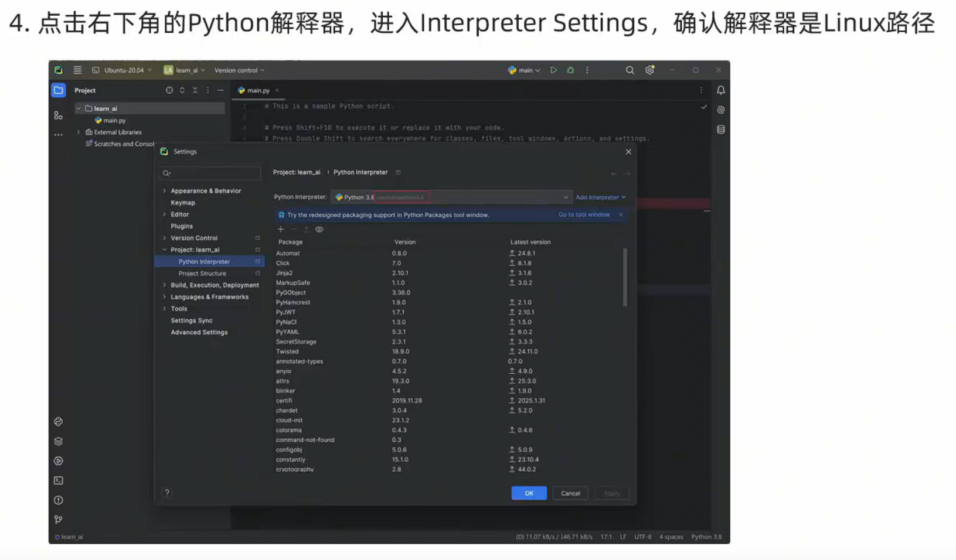Click UTF-8 encoding in status bar
Screen dimensions: 956x560
pyautogui.click(x=642, y=537)
